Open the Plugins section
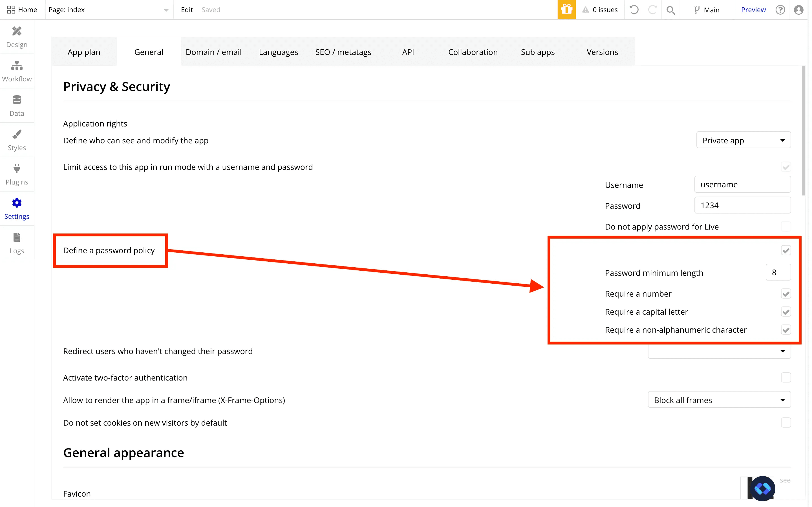The width and height of the screenshot is (812, 507). 17,174
